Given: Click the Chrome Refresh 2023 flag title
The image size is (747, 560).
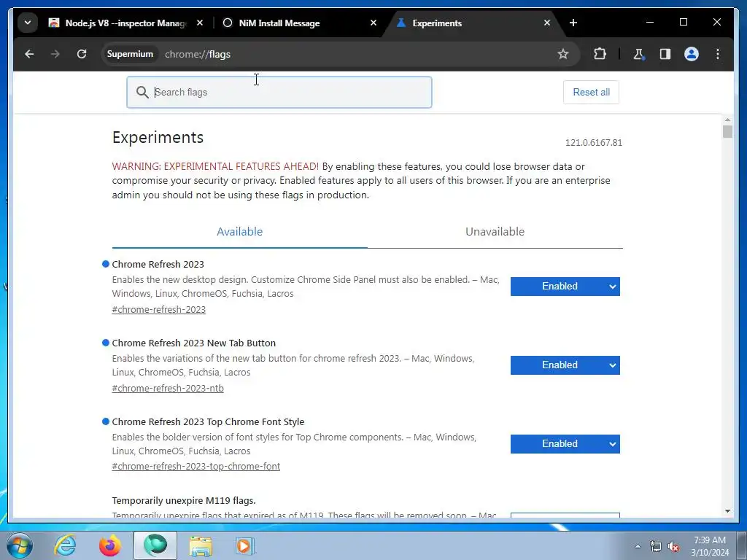Looking at the screenshot, I should (158, 264).
